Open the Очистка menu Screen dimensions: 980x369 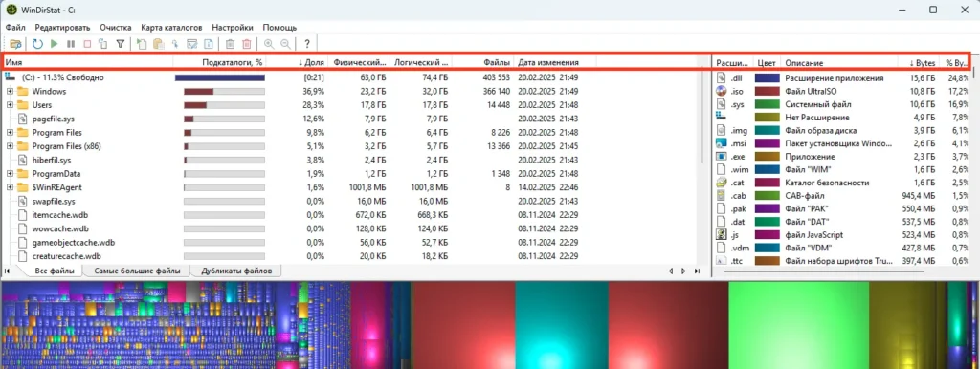116,28
